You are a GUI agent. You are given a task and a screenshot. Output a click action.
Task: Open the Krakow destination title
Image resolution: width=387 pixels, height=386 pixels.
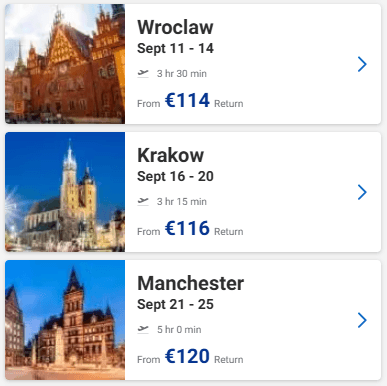(170, 155)
